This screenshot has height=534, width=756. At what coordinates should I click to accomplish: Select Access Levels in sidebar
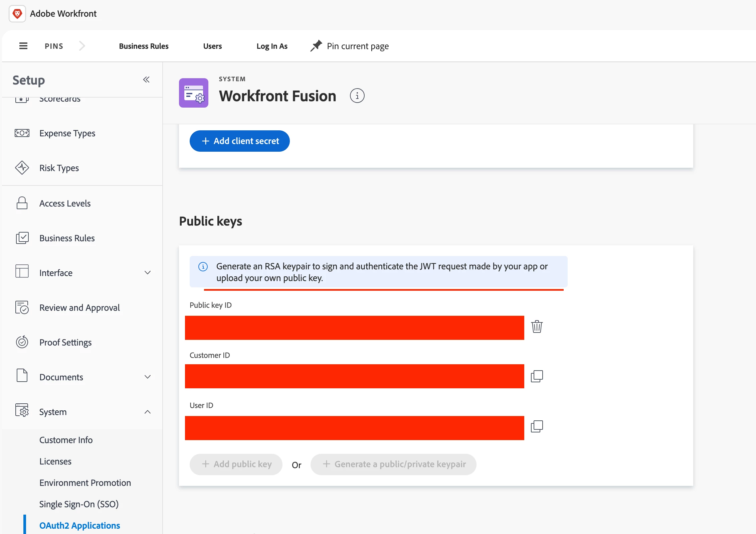coord(65,203)
